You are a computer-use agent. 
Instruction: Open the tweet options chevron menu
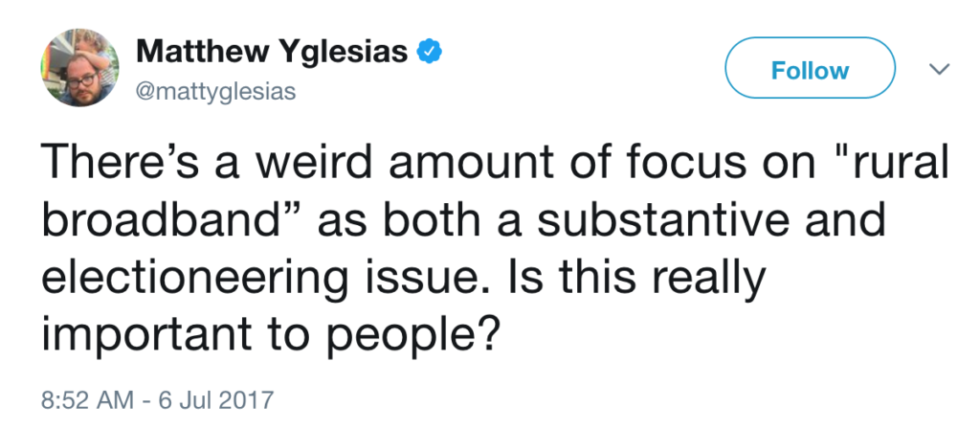(939, 70)
